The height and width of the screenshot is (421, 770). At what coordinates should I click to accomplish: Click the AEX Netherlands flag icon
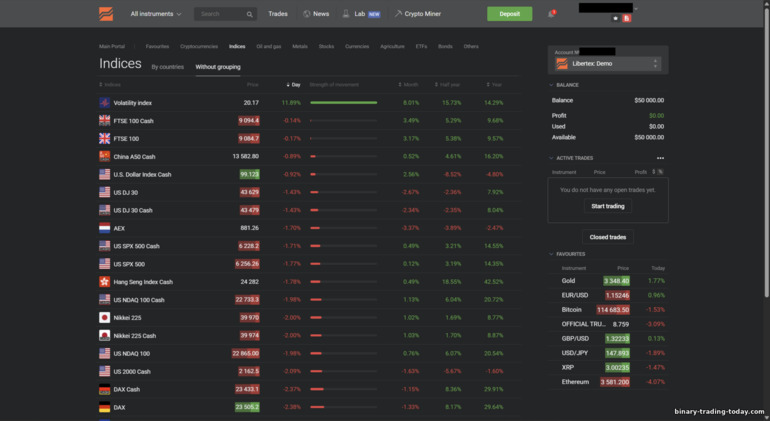pos(105,228)
